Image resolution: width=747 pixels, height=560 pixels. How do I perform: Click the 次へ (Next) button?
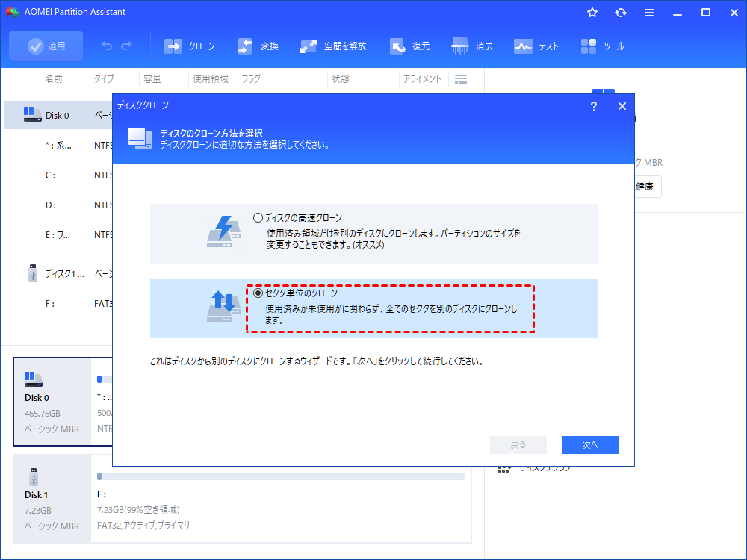pyautogui.click(x=590, y=445)
